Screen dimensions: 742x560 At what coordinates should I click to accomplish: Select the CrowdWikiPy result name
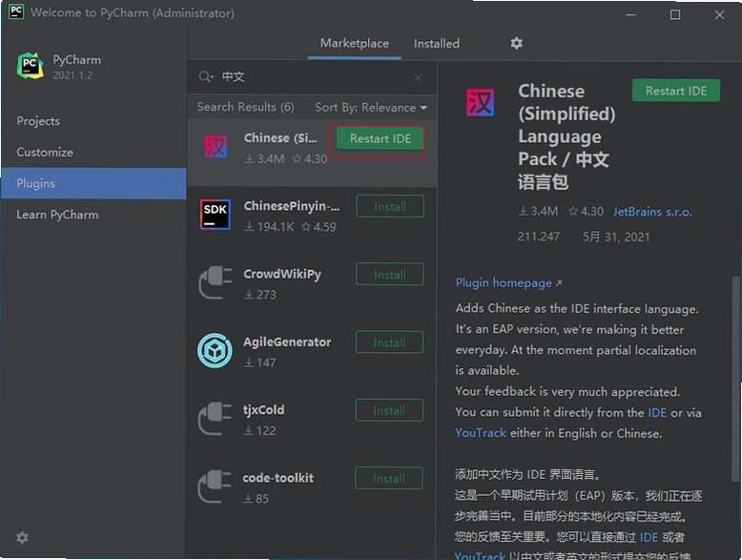point(282,275)
